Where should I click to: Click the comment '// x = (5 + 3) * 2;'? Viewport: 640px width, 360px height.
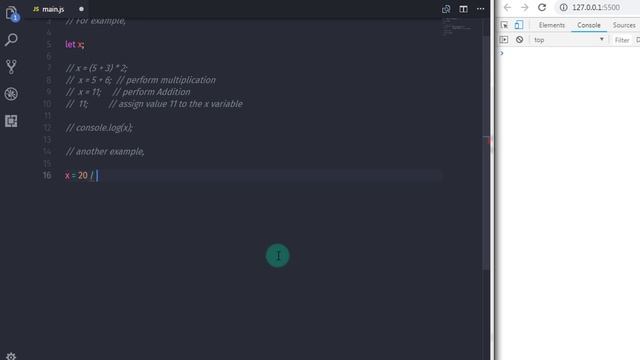coord(96,68)
